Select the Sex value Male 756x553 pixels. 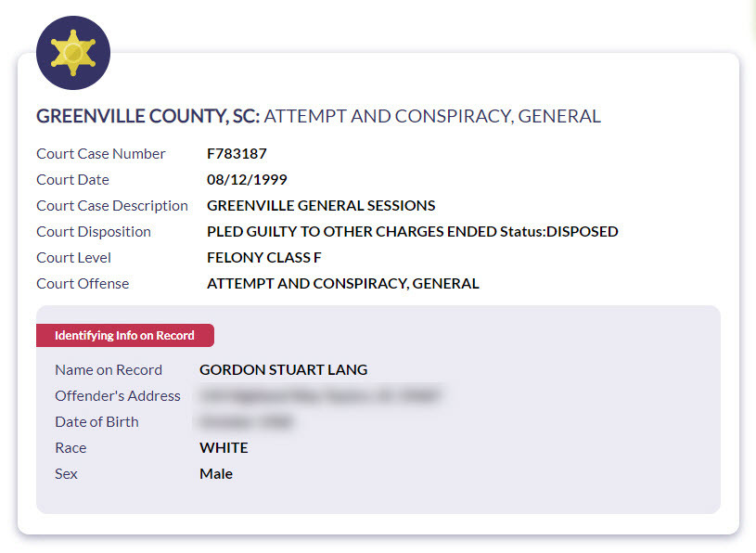[215, 474]
